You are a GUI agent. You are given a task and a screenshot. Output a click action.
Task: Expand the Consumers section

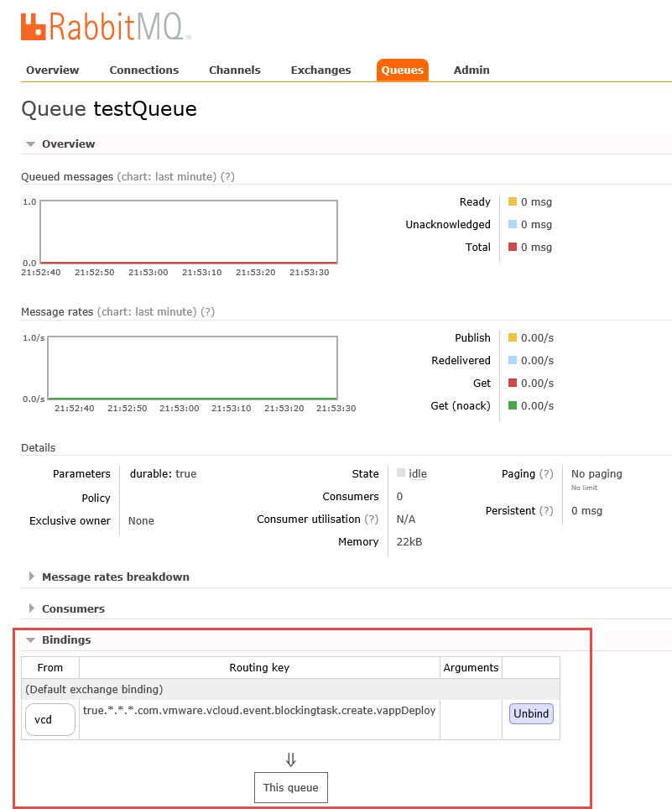(73, 608)
